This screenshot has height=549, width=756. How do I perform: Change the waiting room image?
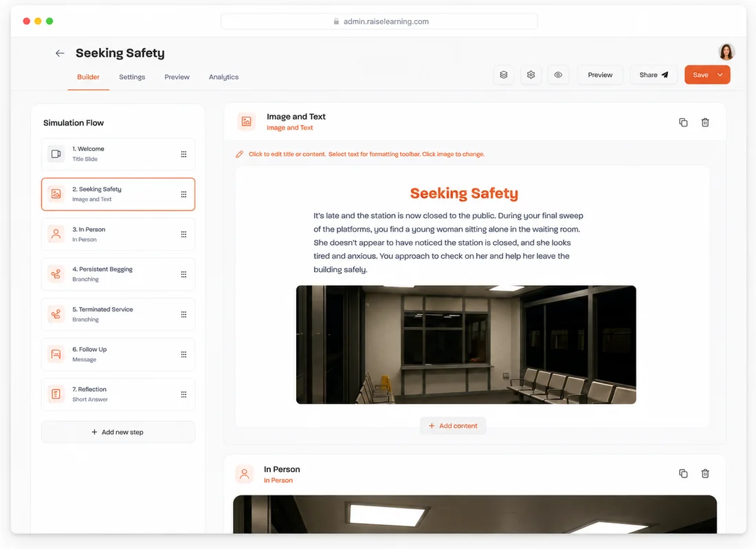466,345
